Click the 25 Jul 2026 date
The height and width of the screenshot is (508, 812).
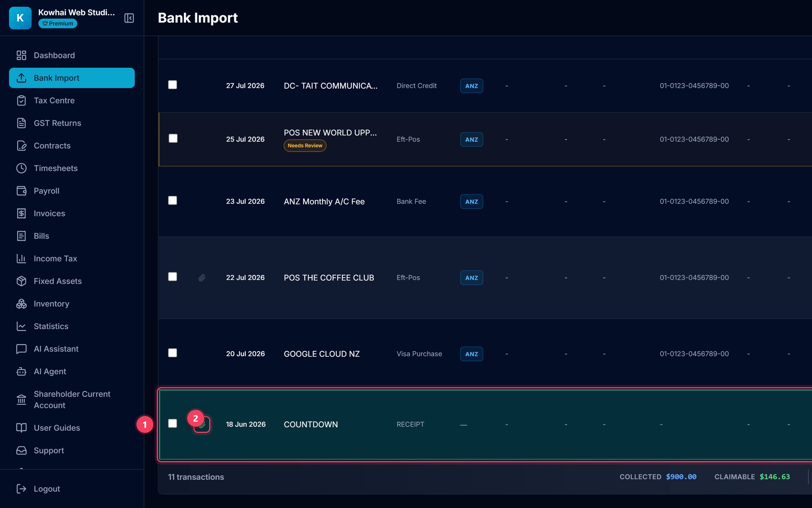point(245,139)
